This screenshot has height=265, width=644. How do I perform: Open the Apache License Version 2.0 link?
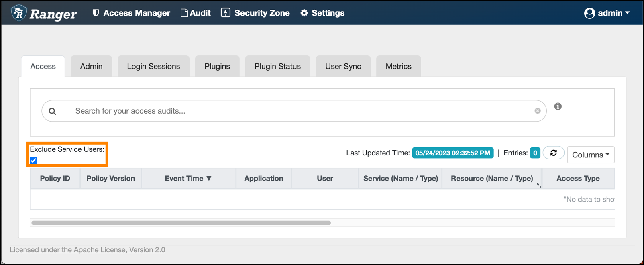pyautogui.click(x=88, y=250)
